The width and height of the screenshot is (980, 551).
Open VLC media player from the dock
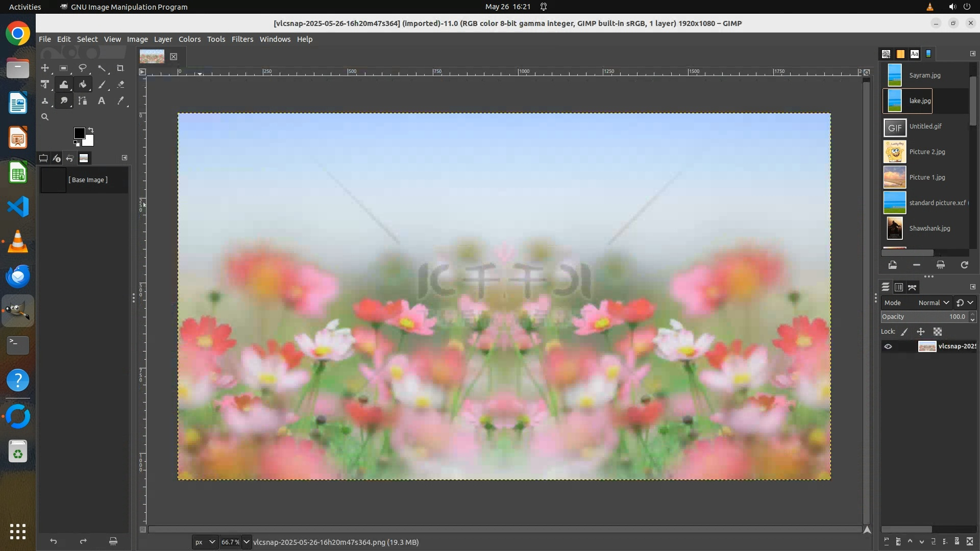click(x=18, y=241)
